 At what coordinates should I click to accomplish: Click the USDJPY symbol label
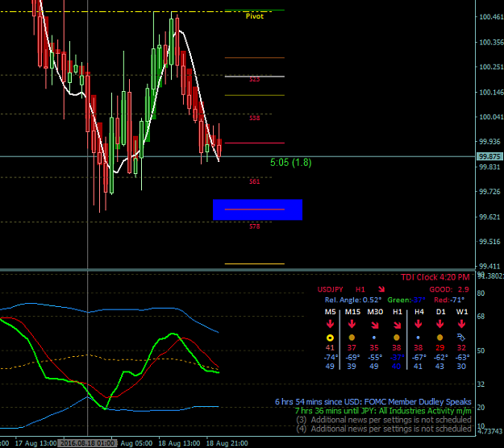pos(331,289)
